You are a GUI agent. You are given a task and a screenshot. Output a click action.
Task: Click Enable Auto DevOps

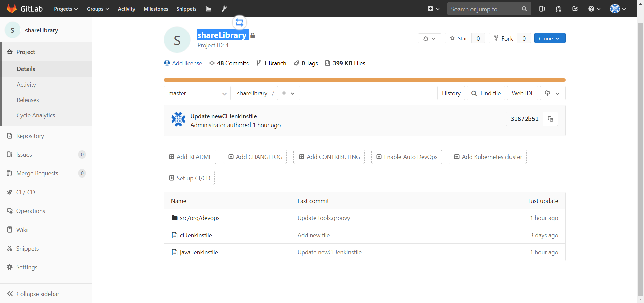click(407, 157)
